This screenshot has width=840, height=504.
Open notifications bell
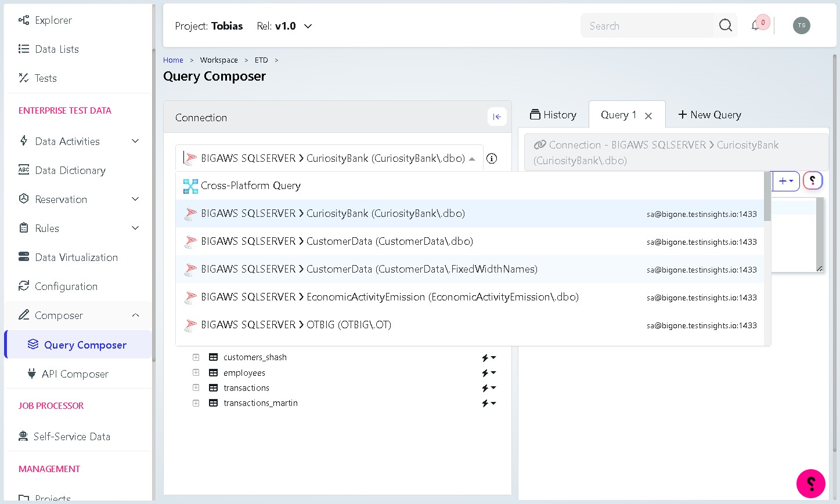pos(755,26)
